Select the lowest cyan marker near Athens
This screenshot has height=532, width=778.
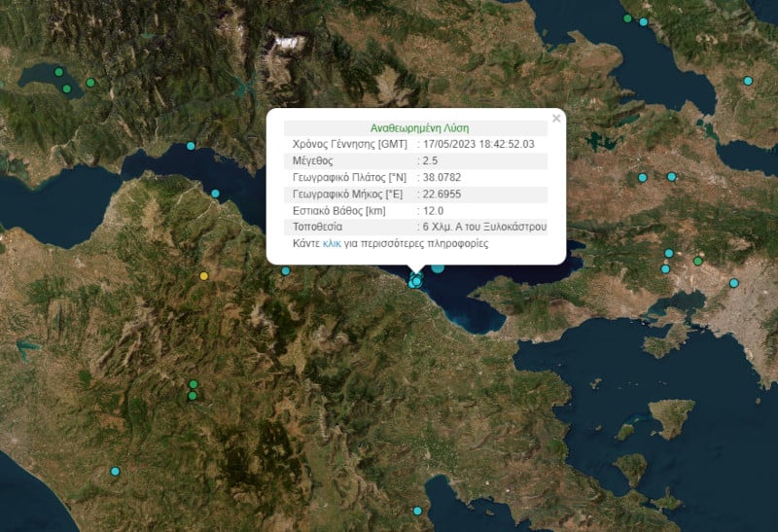click(x=734, y=283)
